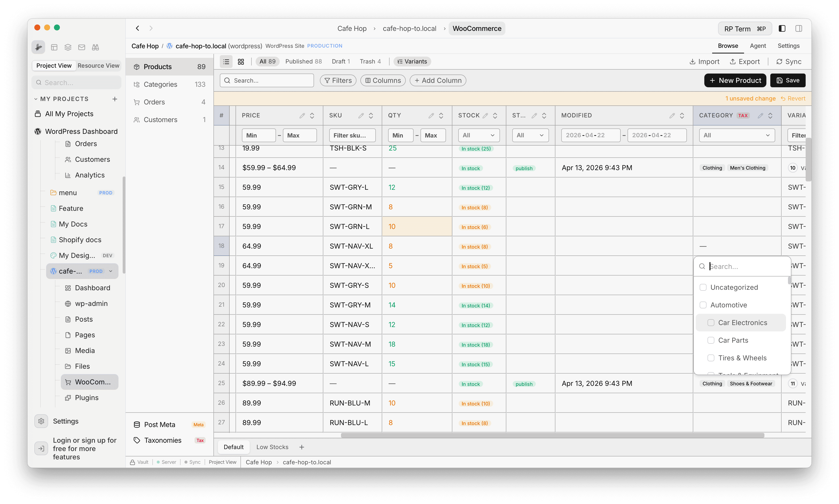Viewport: 839px width, 504px height.
Task: Click the Revert link for unsaved changes
Action: tap(793, 98)
